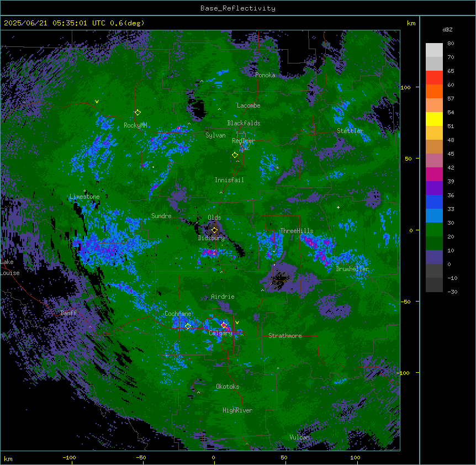This screenshot has width=476, height=465.
Task: Select the HighRiver label
Action: pyautogui.click(x=237, y=410)
